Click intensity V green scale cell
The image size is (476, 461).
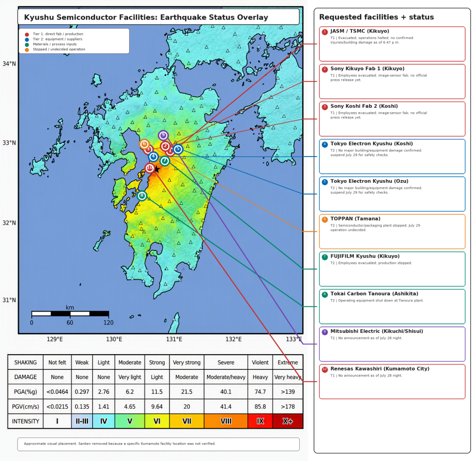point(130,421)
